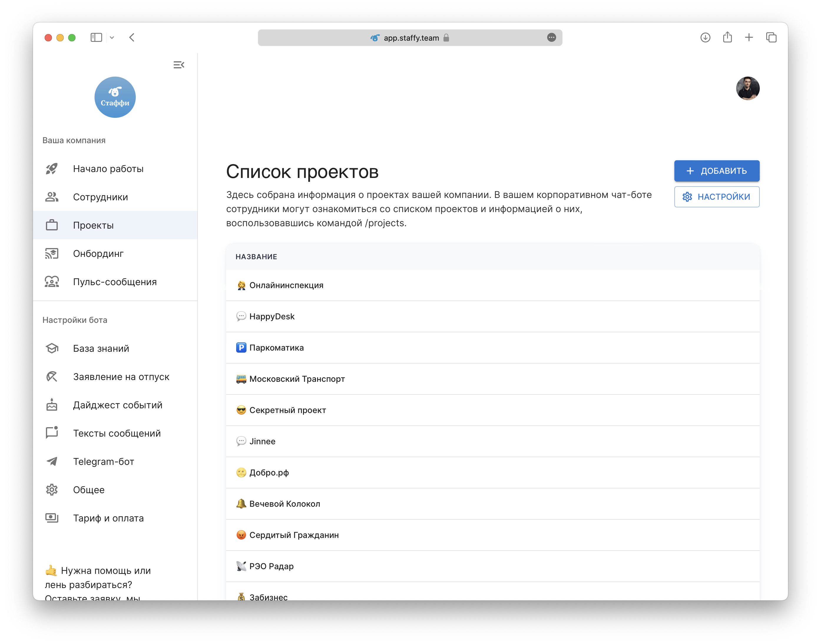This screenshot has width=821, height=644.
Task: Click the people icon beside Сотрудники
Action: click(52, 197)
